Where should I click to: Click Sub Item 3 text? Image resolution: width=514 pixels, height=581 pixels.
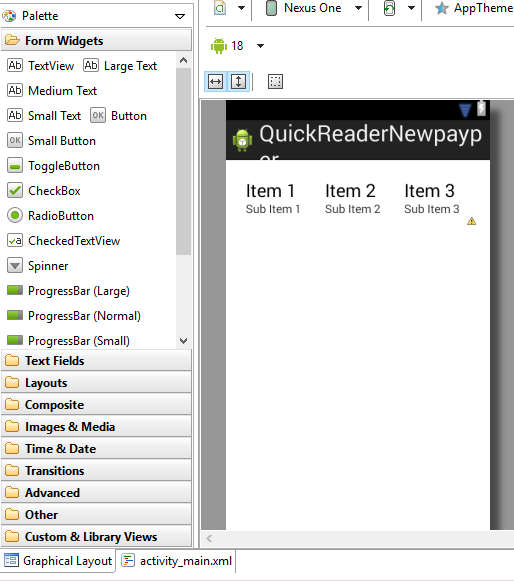click(x=432, y=209)
